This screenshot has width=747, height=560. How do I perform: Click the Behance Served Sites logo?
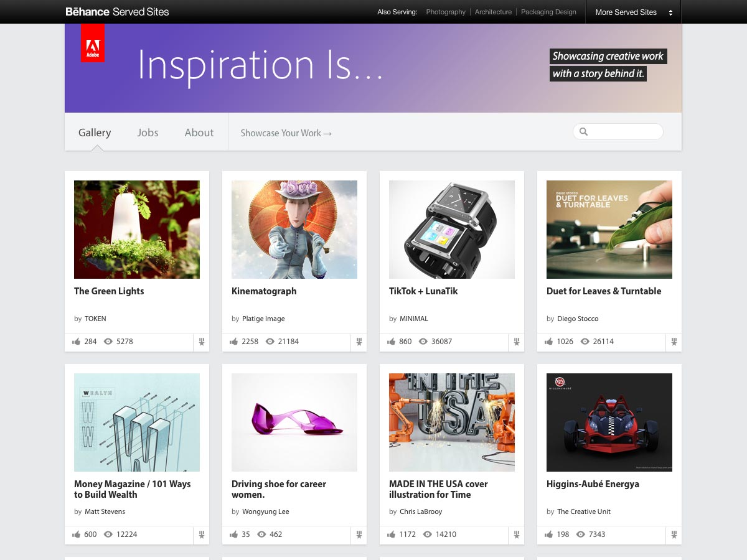[117, 12]
